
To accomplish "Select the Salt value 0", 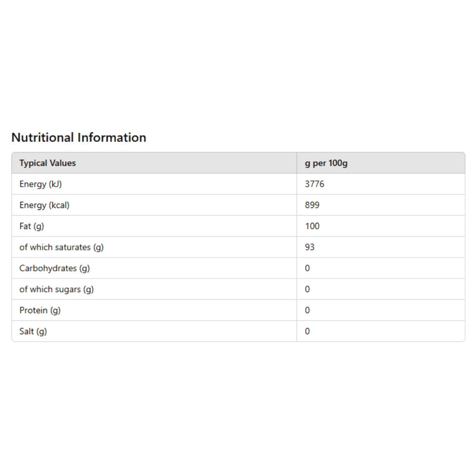I will coord(307,331).
